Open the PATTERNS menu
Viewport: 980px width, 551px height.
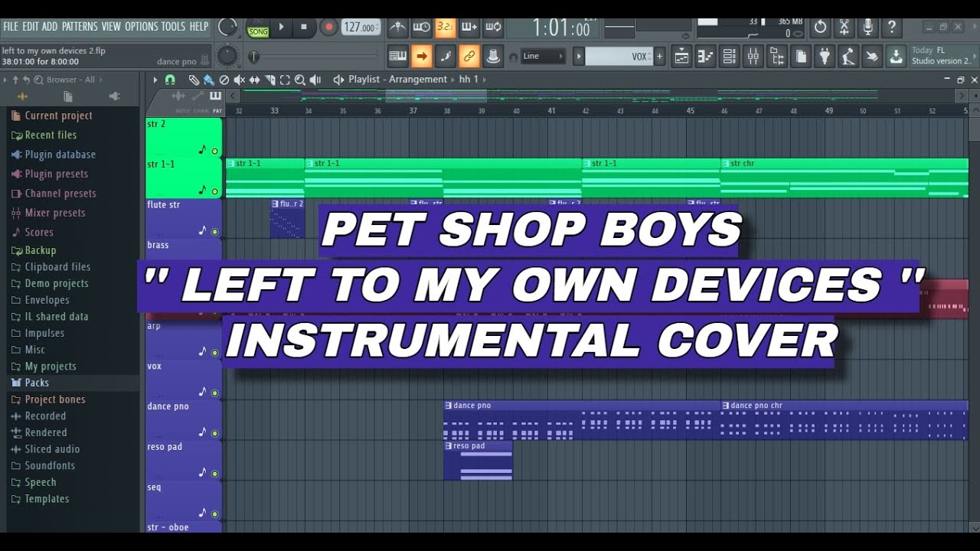[80, 27]
